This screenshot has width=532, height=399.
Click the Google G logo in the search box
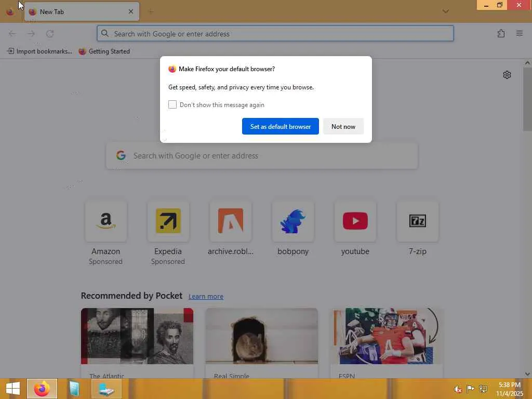point(121,155)
